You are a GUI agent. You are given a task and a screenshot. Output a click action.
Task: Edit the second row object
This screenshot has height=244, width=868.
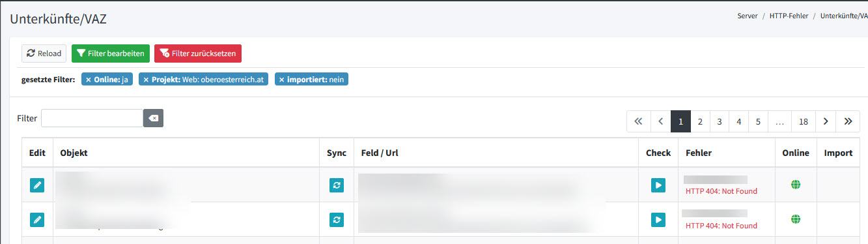click(x=37, y=219)
